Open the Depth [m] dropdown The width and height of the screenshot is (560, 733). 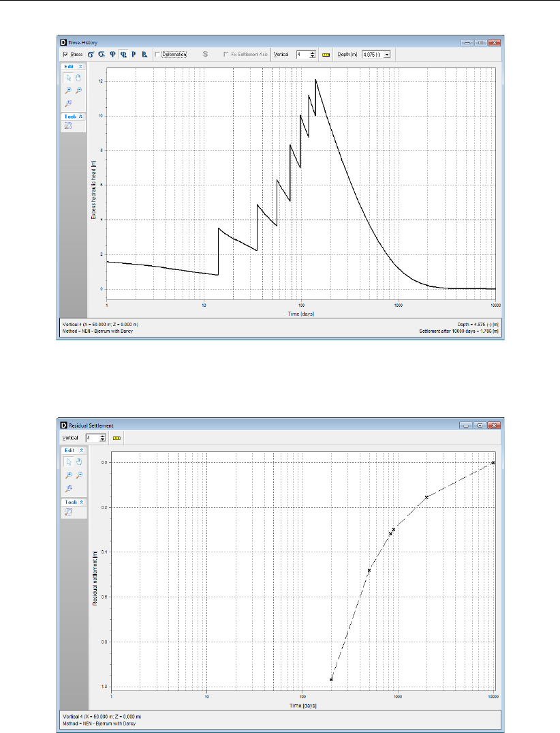coord(387,55)
